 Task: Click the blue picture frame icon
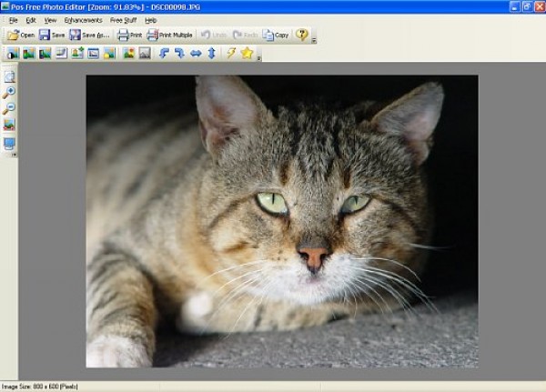click(94, 54)
